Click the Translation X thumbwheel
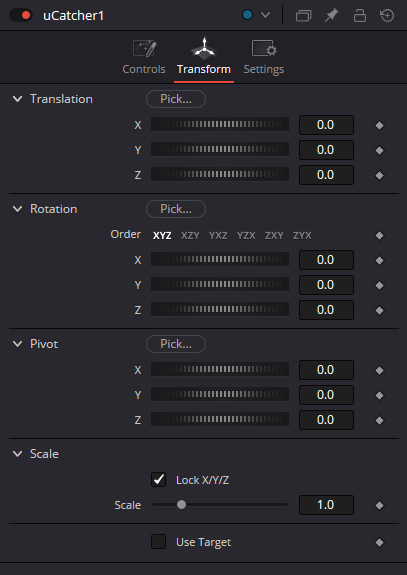407x575 pixels. (220, 125)
